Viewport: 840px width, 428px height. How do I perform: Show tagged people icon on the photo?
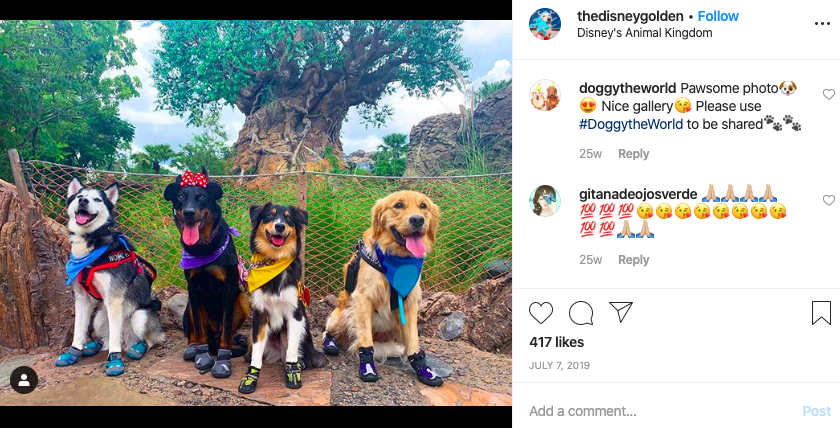coord(24,380)
